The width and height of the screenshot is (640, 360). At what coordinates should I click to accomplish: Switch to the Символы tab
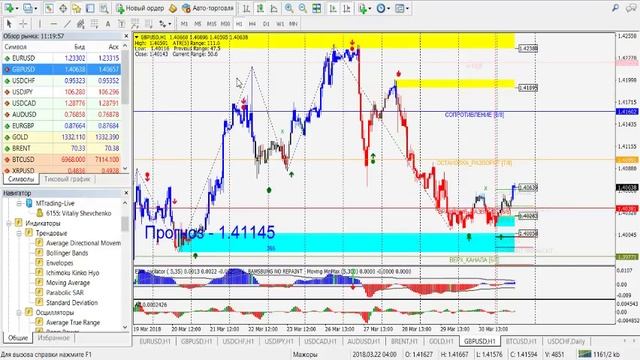[x=21, y=179]
